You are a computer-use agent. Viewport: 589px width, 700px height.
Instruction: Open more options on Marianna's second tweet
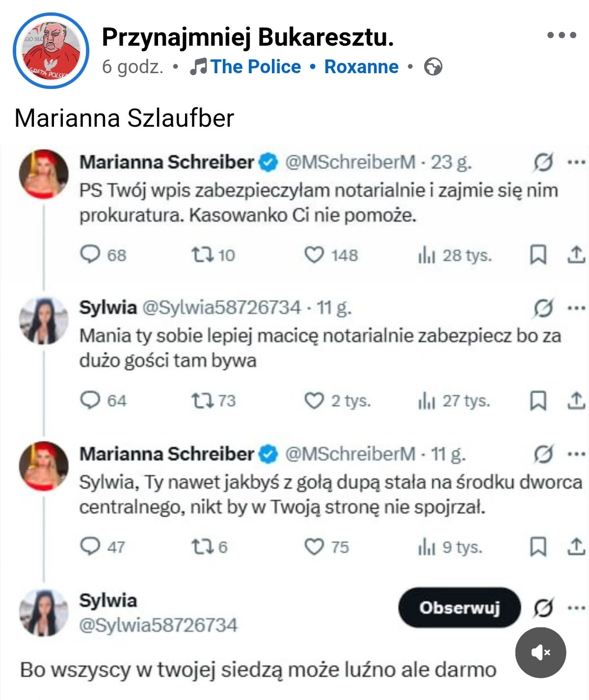pyautogui.click(x=576, y=454)
